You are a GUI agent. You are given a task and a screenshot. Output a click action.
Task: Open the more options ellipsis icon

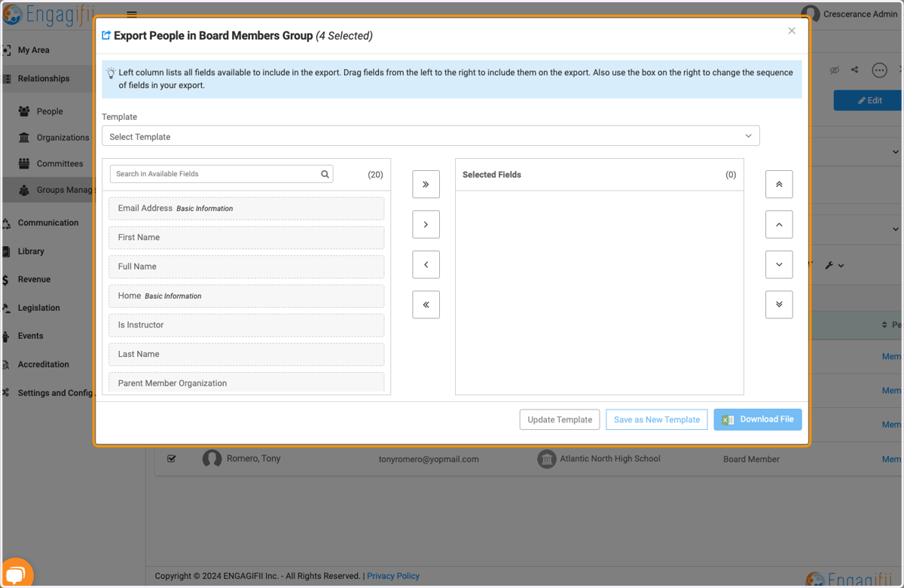[x=879, y=70]
